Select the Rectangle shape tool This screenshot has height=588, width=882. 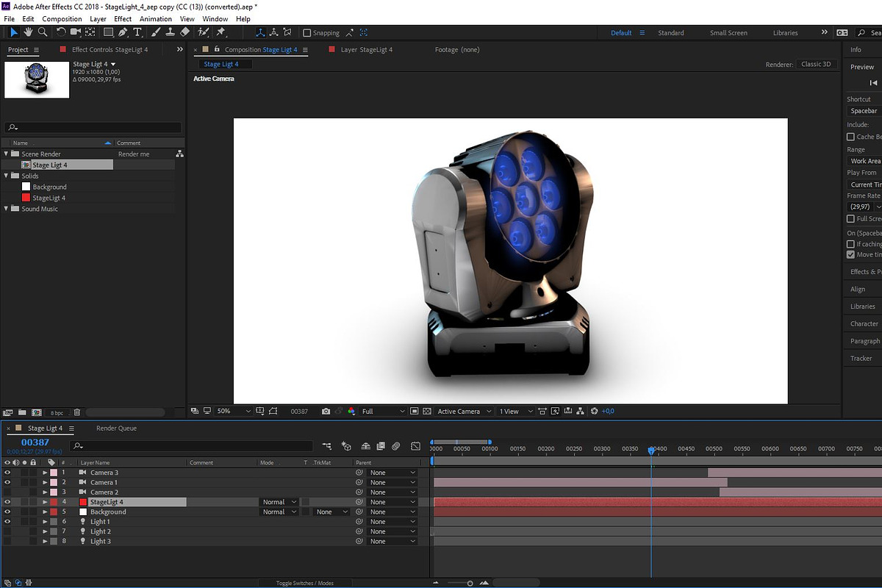tap(108, 32)
